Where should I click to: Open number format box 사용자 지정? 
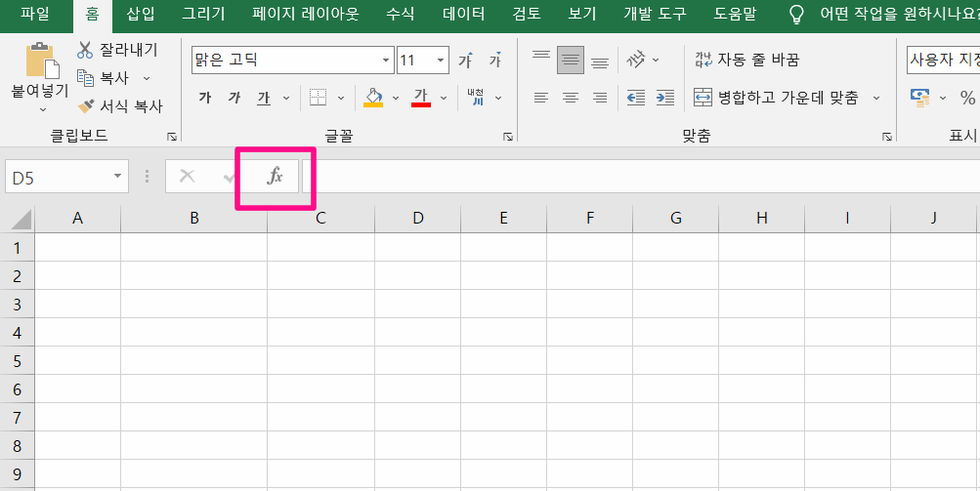tap(943, 61)
